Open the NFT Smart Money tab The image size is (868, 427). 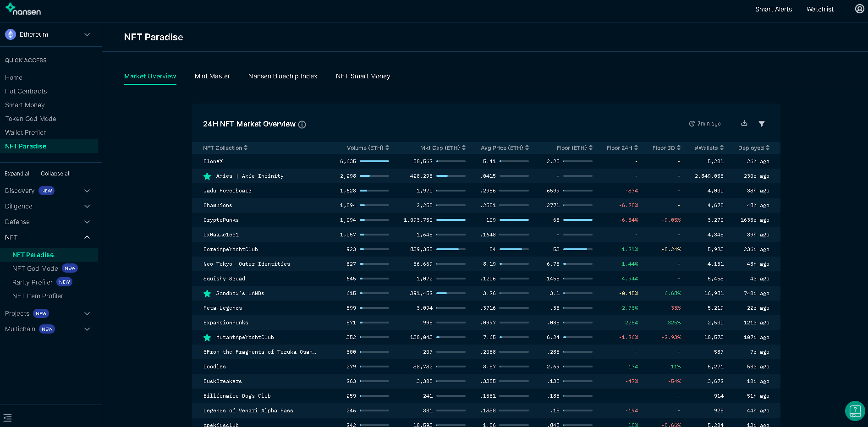coord(363,76)
